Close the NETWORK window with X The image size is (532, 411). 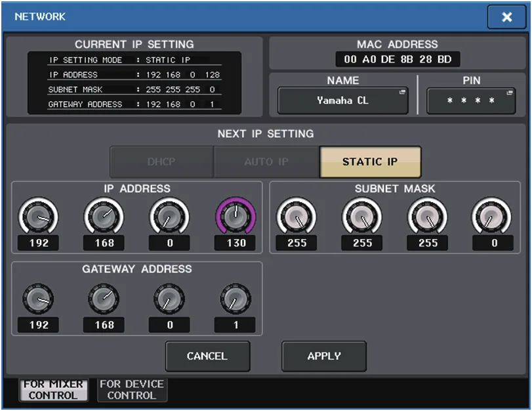tap(506, 16)
